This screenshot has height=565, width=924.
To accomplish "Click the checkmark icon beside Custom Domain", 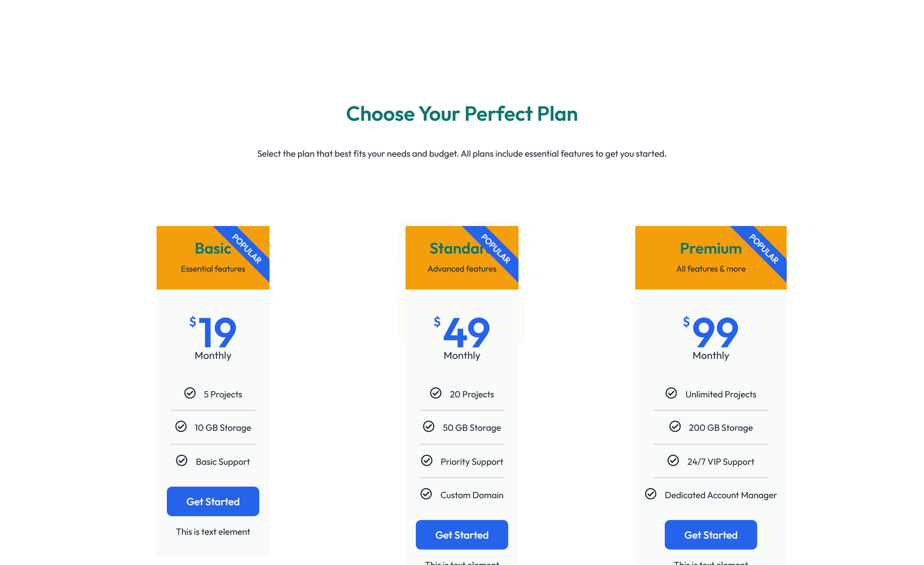I will coord(426,495).
